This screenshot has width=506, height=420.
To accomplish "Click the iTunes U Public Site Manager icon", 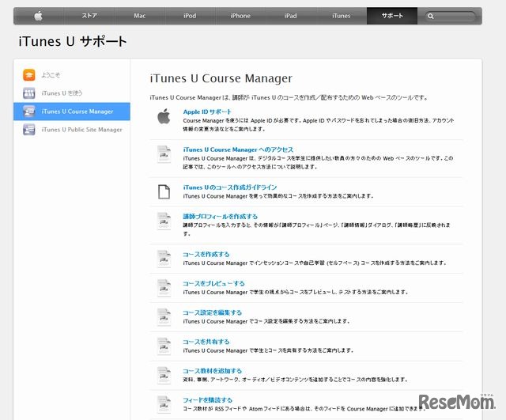I will point(29,130).
